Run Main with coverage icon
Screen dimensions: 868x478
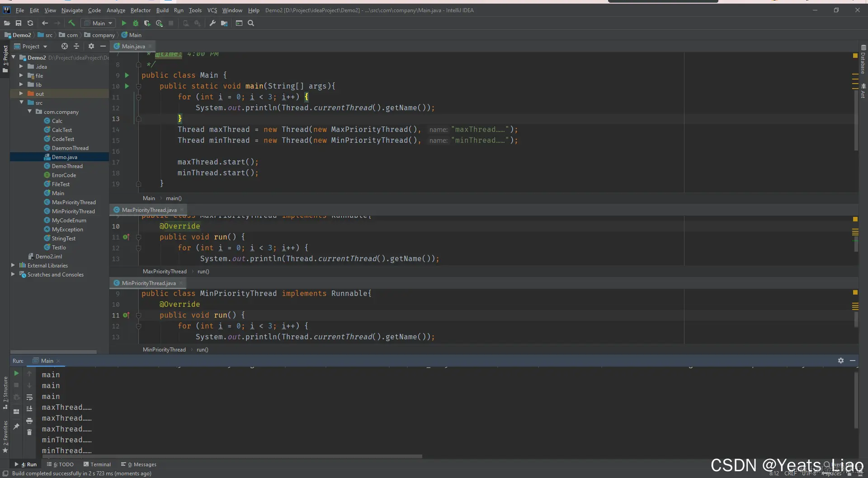click(x=147, y=23)
